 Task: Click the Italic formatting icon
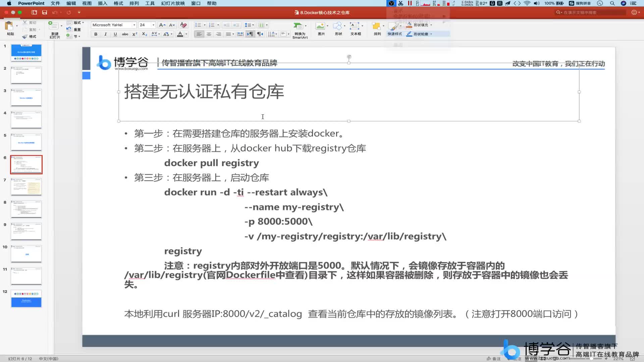pos(105,34)
